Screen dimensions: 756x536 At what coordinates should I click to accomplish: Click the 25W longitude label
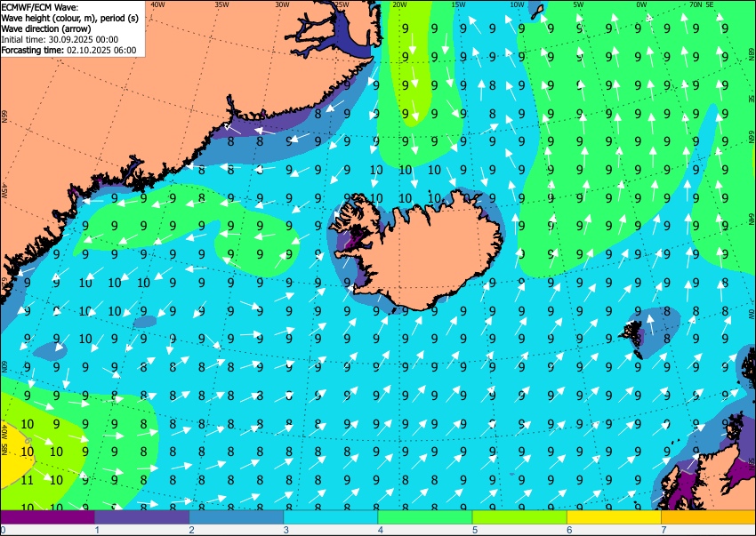[x=342, y=4]
